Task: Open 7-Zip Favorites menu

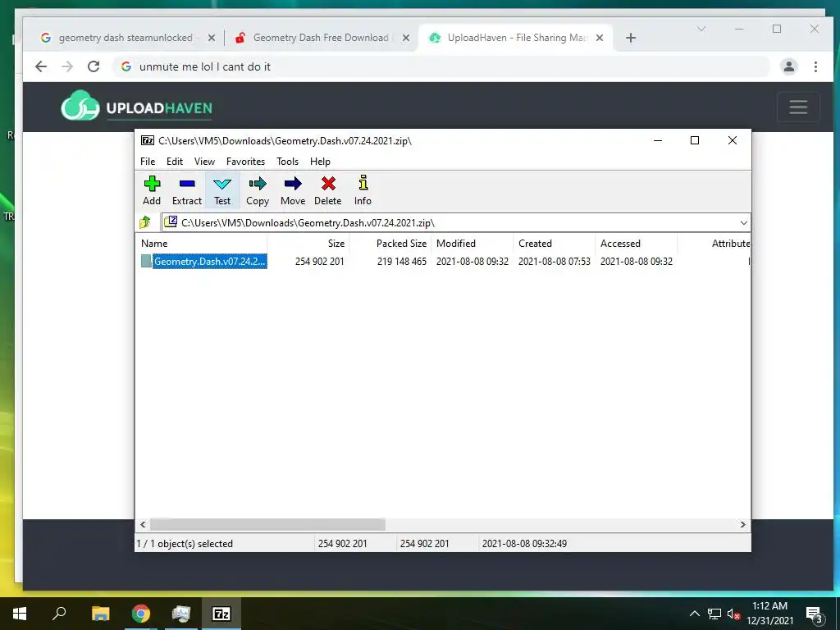Action: coord(245,162)
